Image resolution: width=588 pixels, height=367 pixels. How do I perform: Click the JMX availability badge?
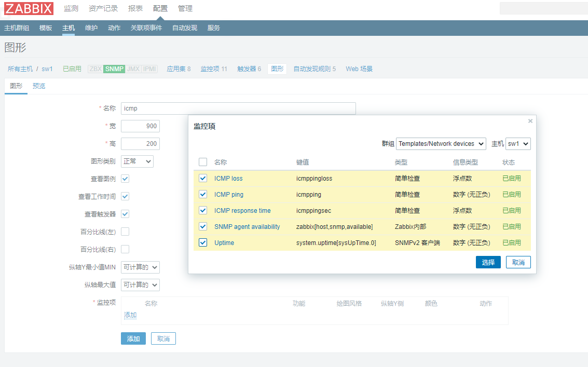pyautogui.click(x=133, y=69)
